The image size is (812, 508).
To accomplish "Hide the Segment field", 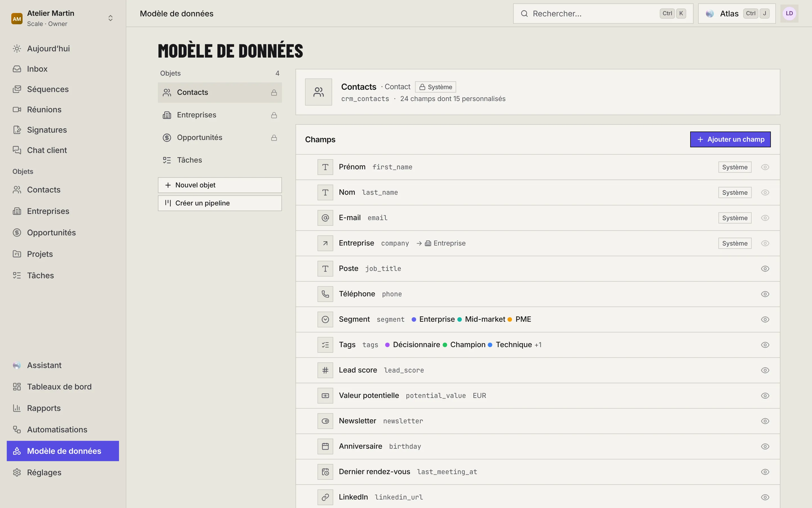I will 765,319.
